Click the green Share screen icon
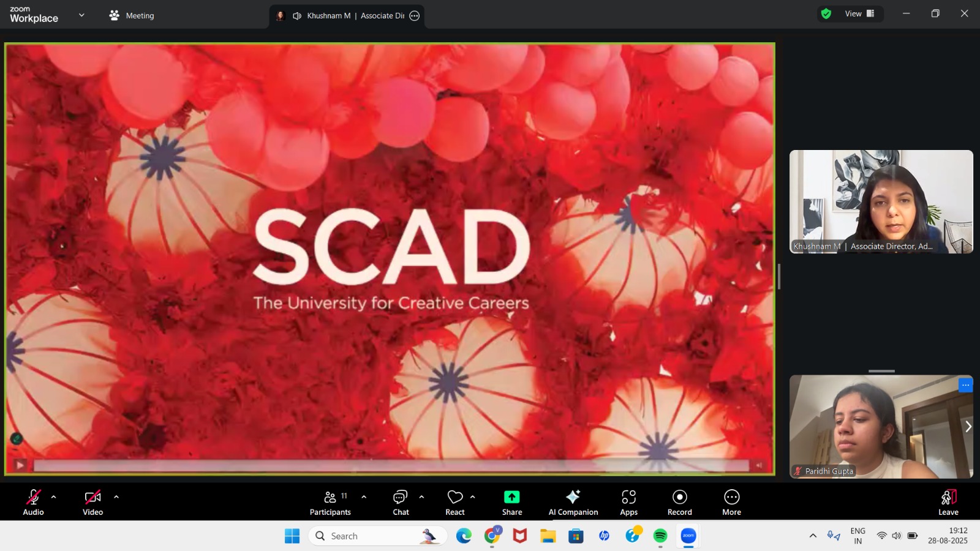The height and width of the screenshot is (551, 980). [x=511, y=497]
